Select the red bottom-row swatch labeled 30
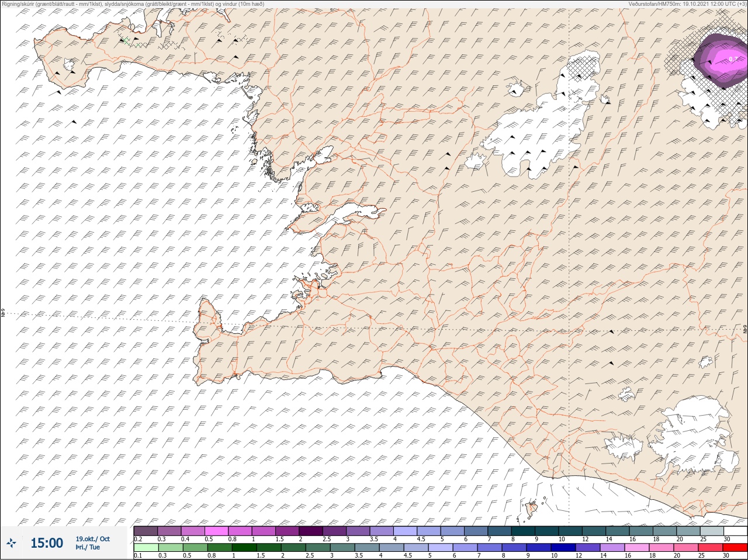Viewport: 748px width, 560px height. click(x=735, y=548)
